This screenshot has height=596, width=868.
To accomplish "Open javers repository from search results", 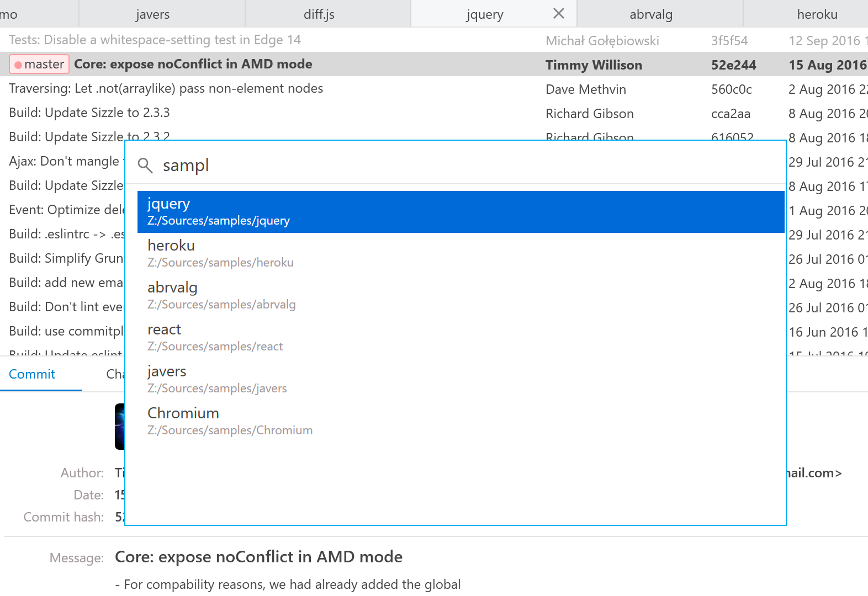I will pyautogui.click(x=461, y=380).
